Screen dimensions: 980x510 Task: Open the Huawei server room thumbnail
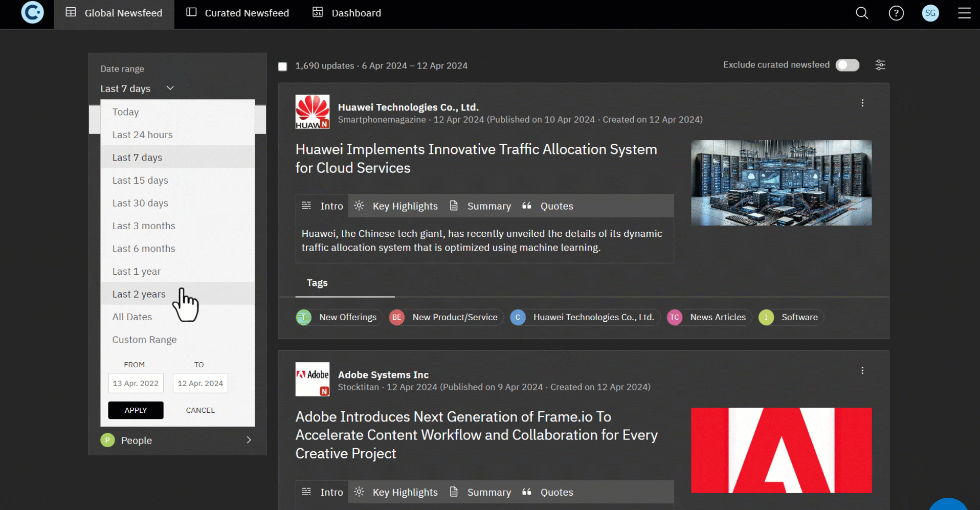tap(781, 183)
